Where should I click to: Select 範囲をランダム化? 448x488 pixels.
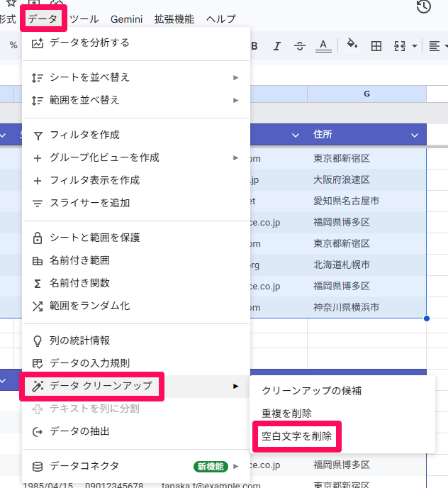tap(136, 306)
